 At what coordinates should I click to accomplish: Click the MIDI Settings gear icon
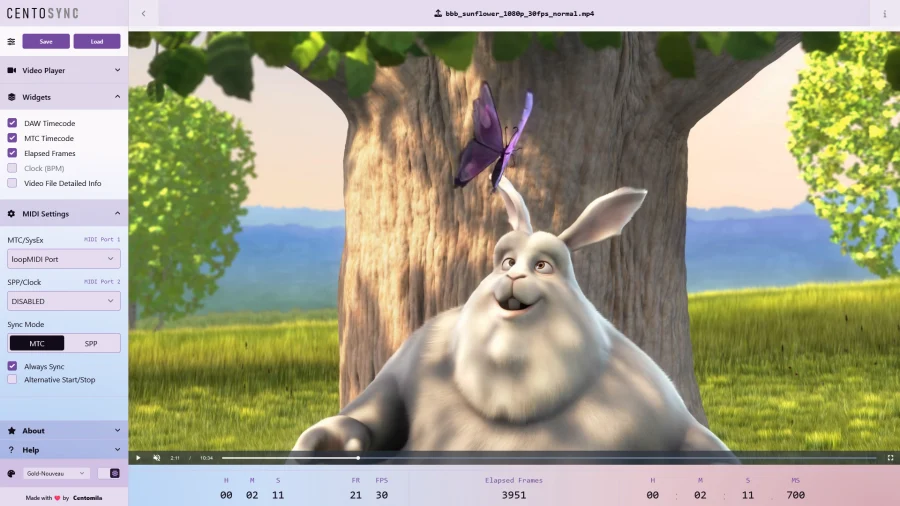(11, 213)
